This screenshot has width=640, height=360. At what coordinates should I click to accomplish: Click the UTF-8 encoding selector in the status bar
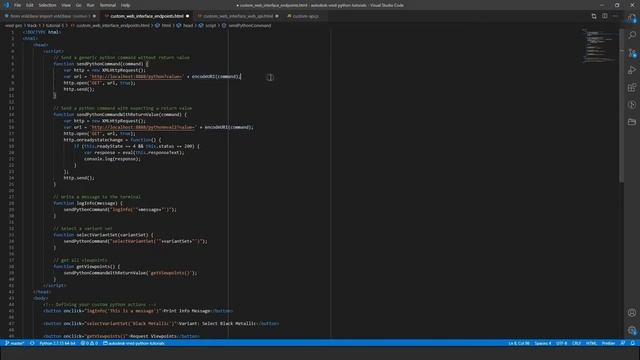tap(562, 343)
